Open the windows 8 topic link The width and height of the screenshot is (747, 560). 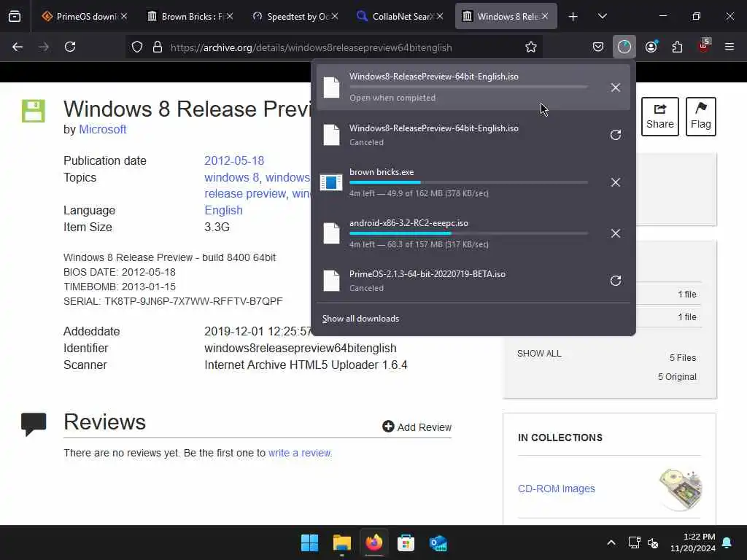click(232, 178)
